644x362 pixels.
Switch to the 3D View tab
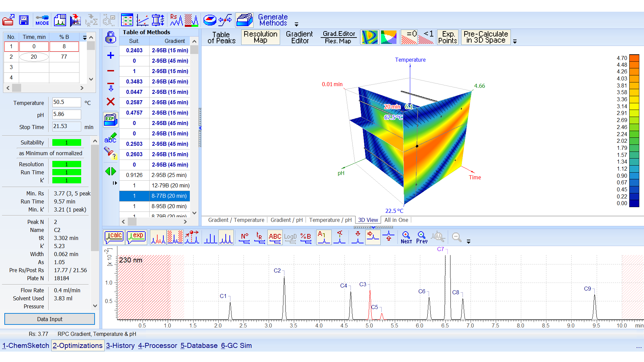pos(368,220)
